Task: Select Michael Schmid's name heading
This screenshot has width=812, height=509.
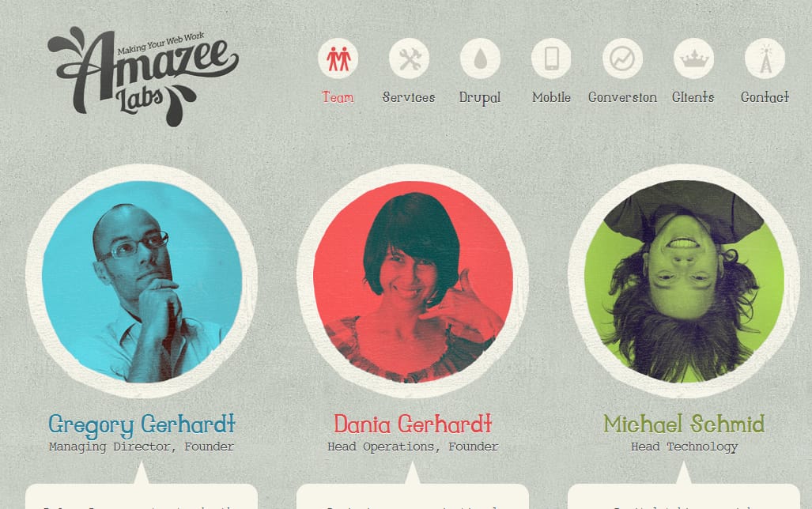Action: (684, 424)
